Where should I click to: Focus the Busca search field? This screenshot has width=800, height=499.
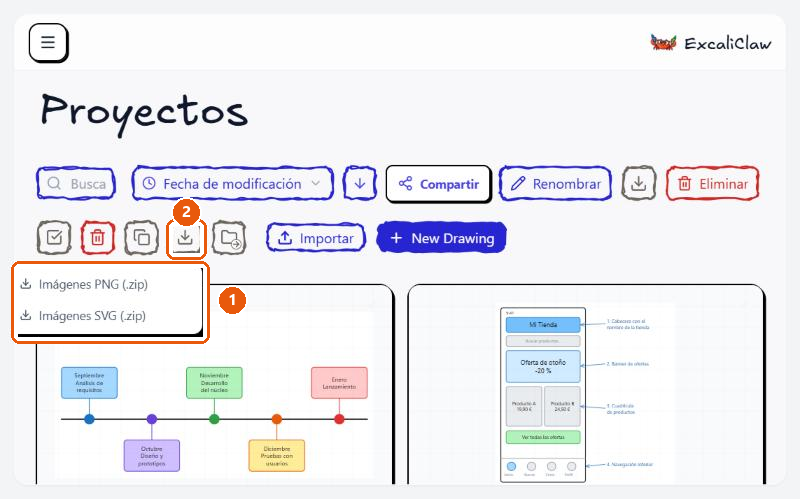tap(76, 184)
